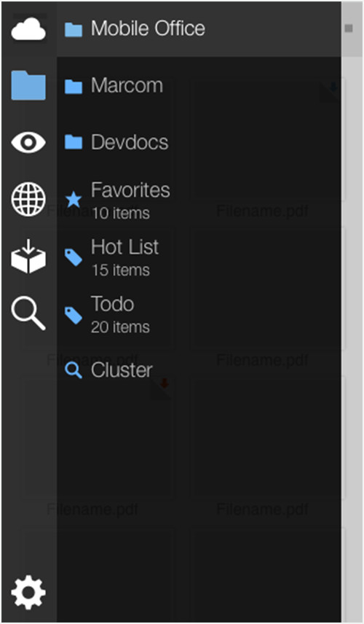Select the Marcom folder entry
This screenshot has width=364, height=624.
199,85
